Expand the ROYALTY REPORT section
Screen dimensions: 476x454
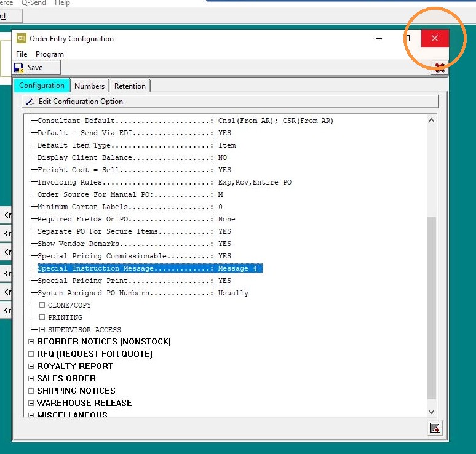click(x=31, y=366)
